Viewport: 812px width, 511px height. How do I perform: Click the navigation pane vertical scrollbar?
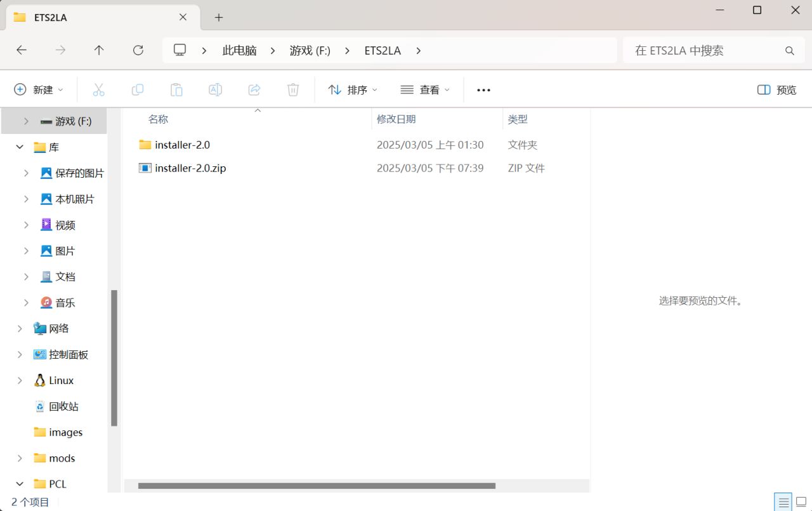point(114,358)
